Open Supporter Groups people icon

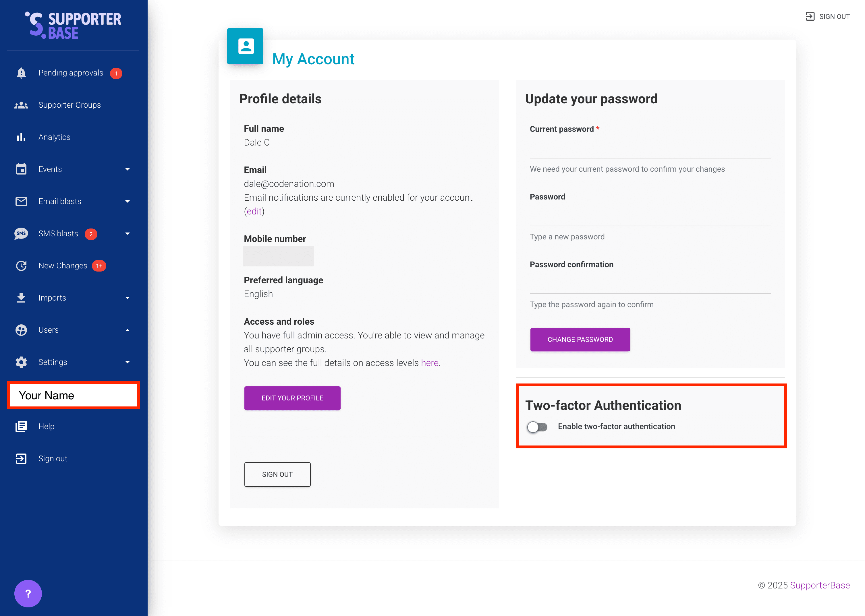point(21,105)
